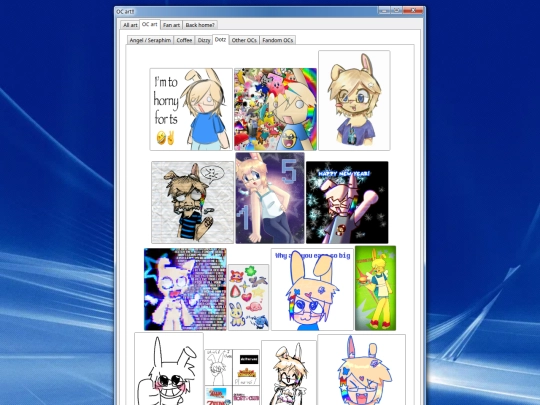The image size is (540, 405).
Task: Open the bunny with rainbow star hair drawing
Action: (362, 370)
